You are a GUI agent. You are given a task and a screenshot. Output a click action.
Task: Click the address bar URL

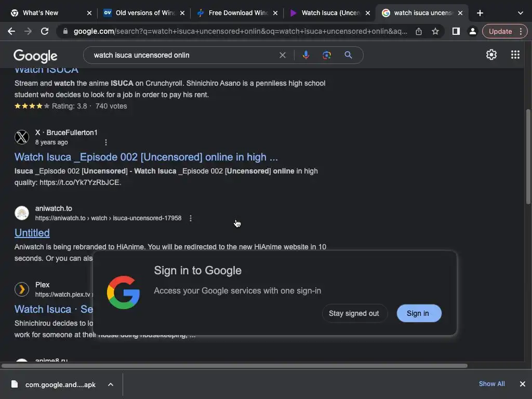pyautogui.click(x=240, y=31)
